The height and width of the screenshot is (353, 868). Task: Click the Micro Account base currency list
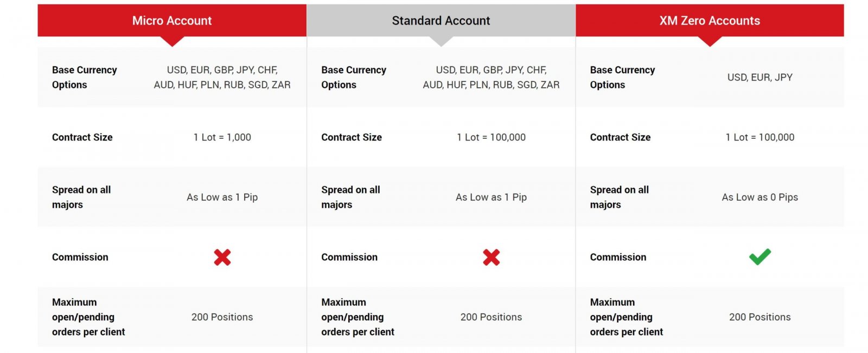222,78
